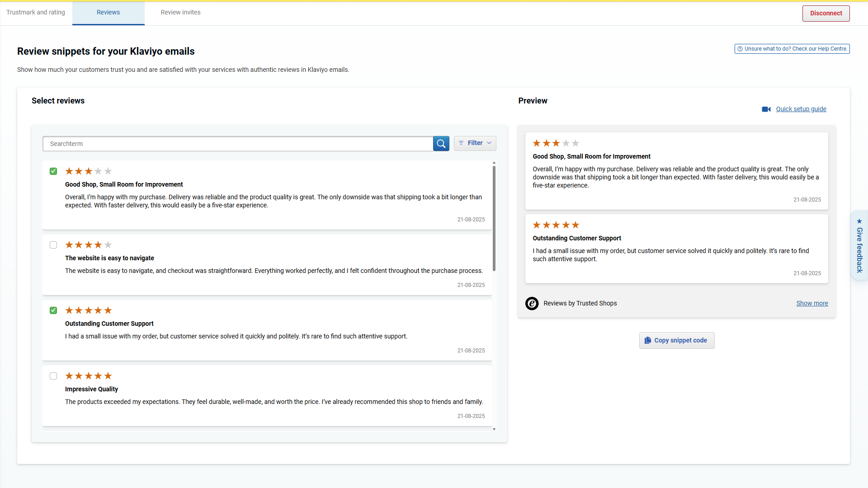The image size is (868, 488).
Task: Select the Impressive Quality review checkbox
Action: coord(53,376)
